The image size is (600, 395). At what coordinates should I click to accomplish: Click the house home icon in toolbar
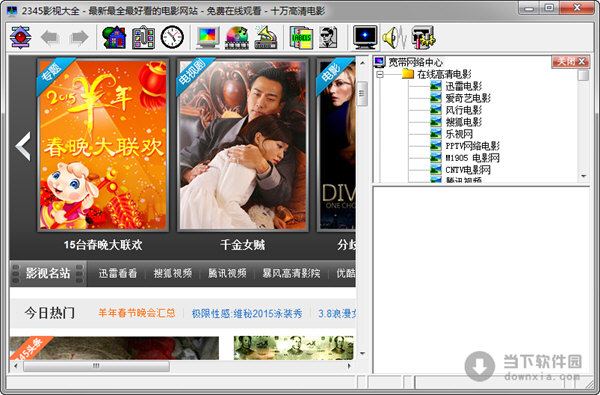click(114, 37)
